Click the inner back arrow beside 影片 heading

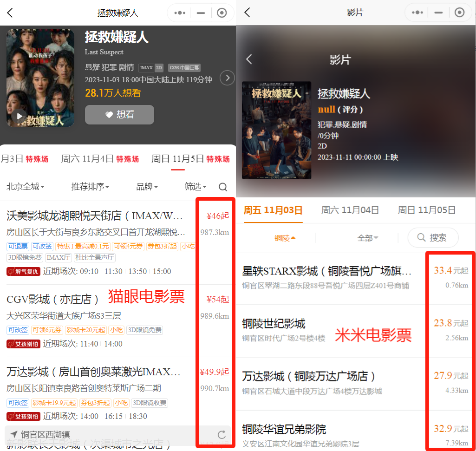[x=249, y=59]
